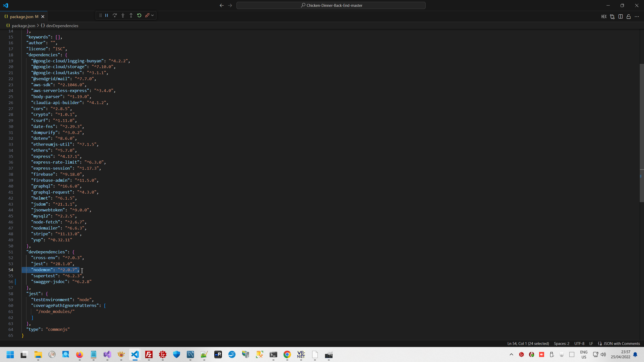
Task: Change language mode via JSON with Comments
Action: click(621, 343)
